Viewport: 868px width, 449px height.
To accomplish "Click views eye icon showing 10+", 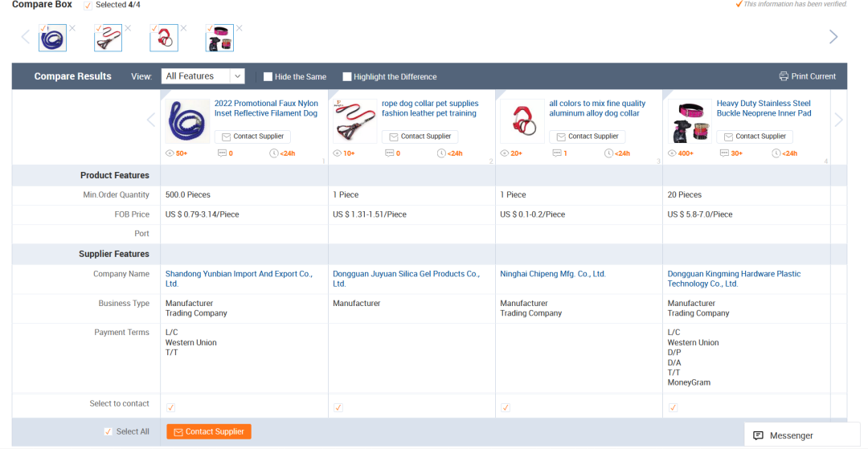I will (337, 153).
